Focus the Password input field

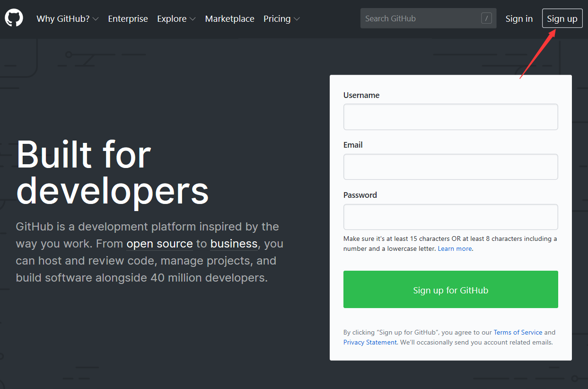pos(450,217)
